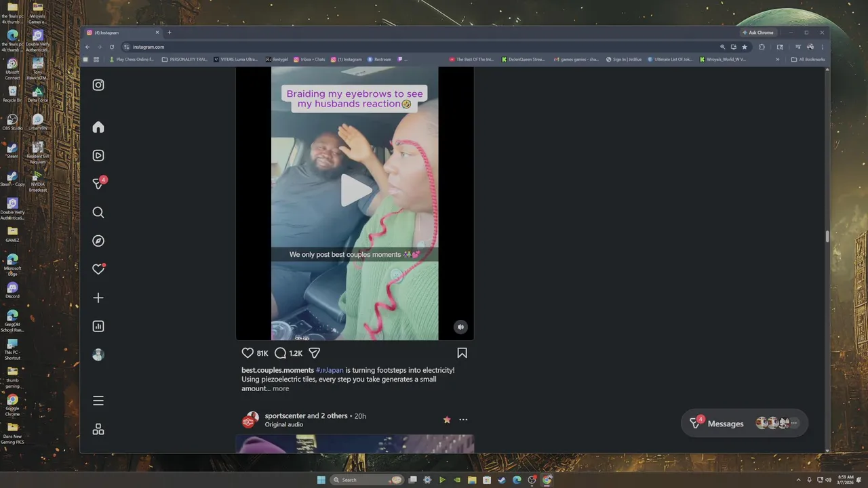Open Instagram search in the sidebar

98,212
